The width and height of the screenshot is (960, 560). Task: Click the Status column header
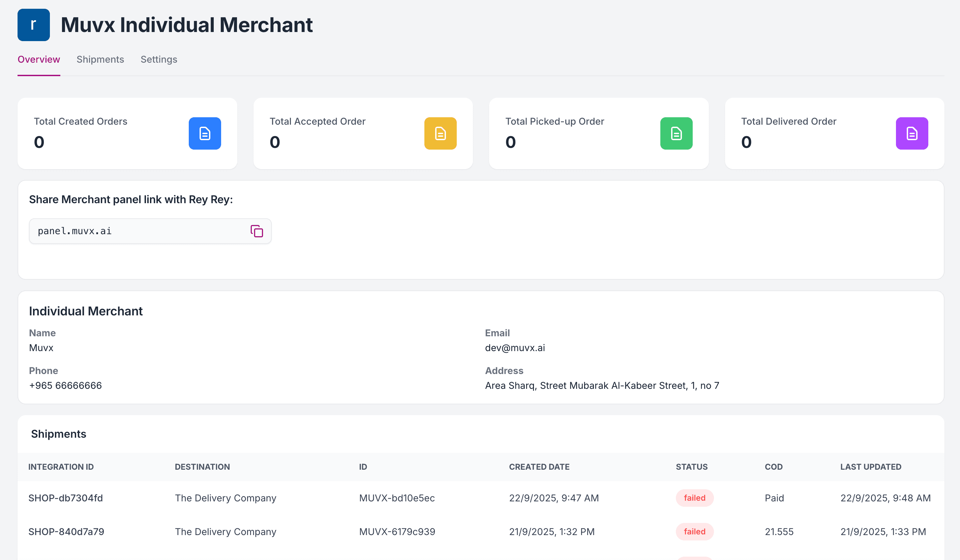pyautogui.click(x=691, y=467)
